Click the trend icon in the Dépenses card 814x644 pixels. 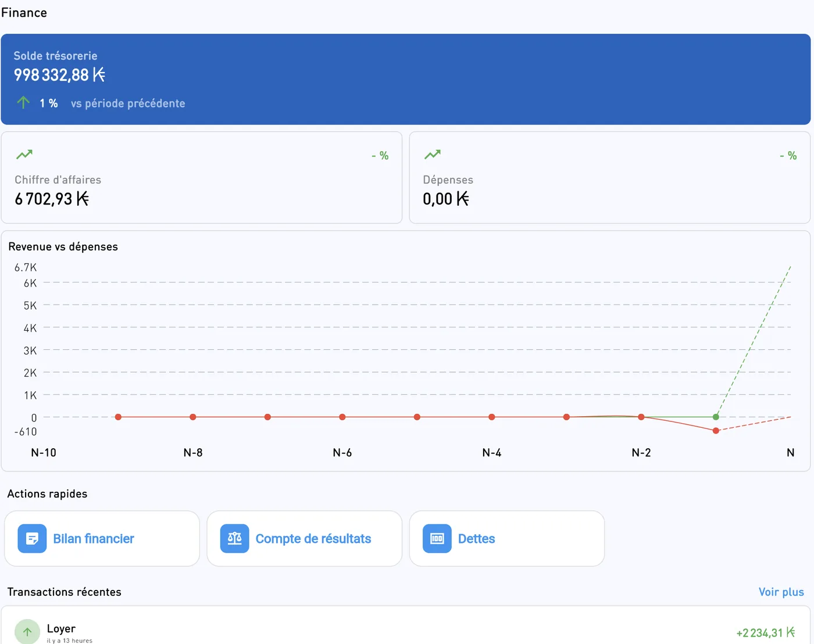pos(433,155)
